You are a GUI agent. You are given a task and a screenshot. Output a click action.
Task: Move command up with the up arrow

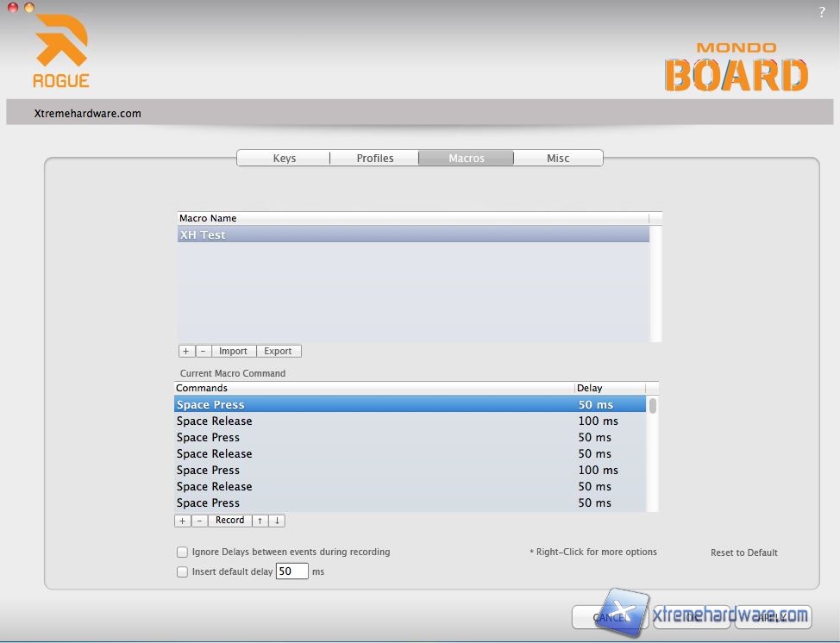(260, 521)
